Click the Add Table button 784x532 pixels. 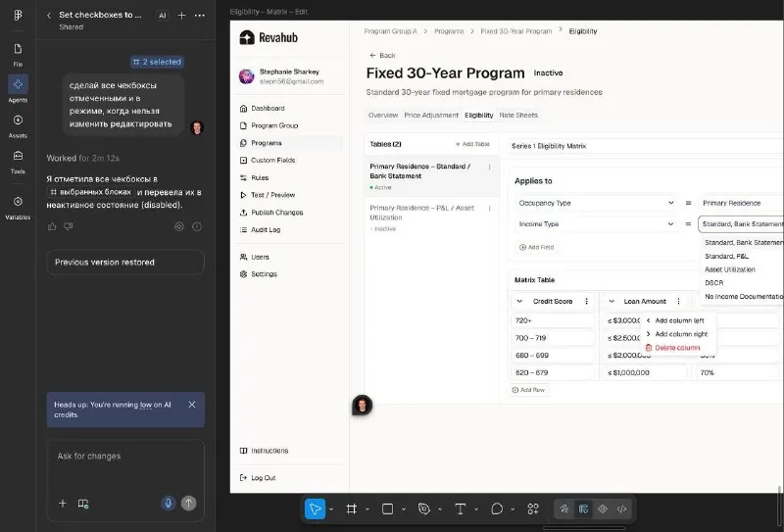coord(472,144)
